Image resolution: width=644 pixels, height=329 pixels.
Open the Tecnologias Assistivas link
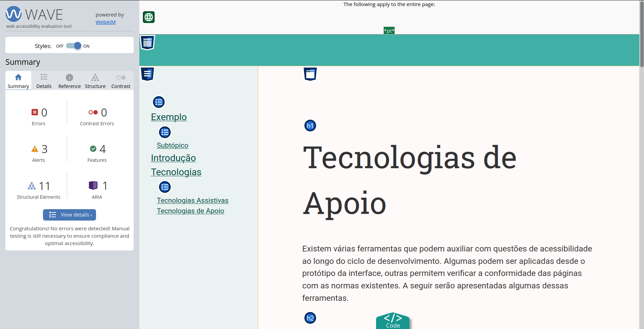point(192,200)
